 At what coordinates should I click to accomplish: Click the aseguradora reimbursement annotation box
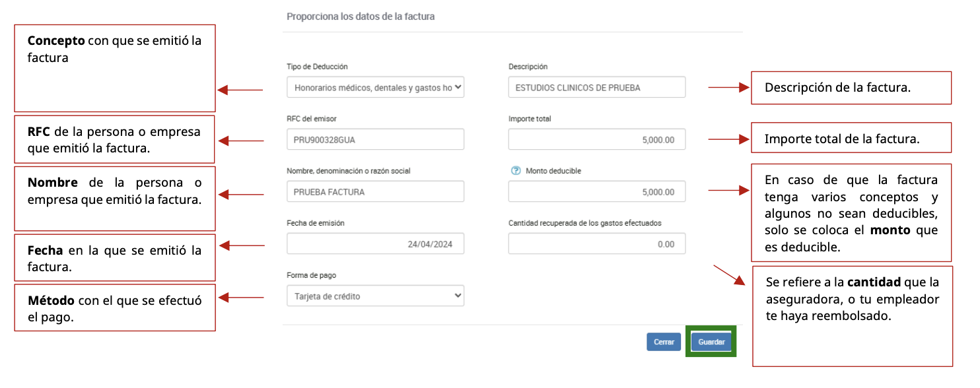tap(852, 316)
